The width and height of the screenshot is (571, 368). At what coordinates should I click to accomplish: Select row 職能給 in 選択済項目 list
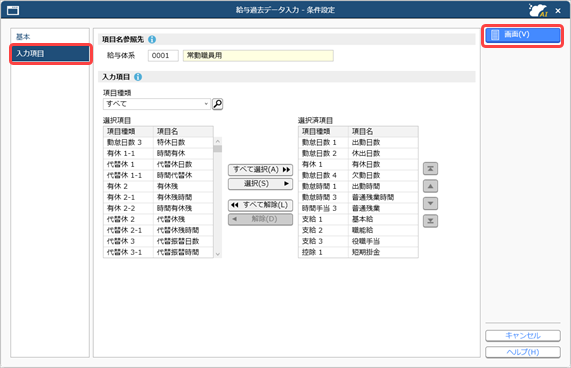pos(358,230)
